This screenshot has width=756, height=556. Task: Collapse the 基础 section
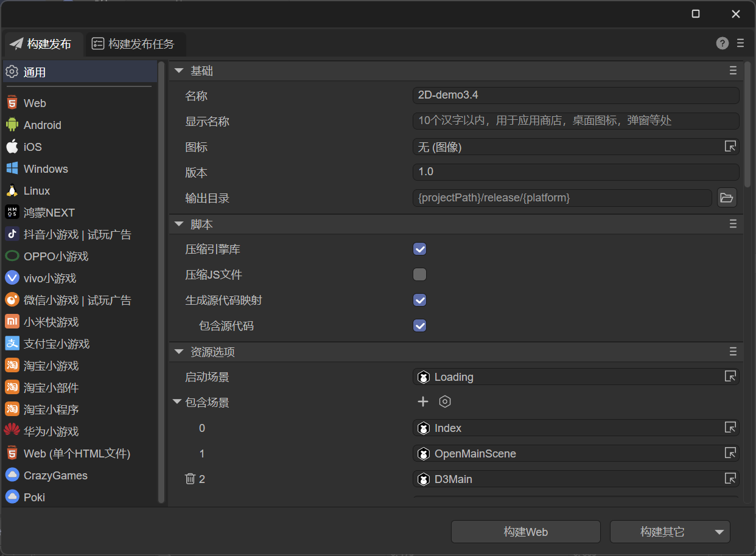[x=179, y=71]
